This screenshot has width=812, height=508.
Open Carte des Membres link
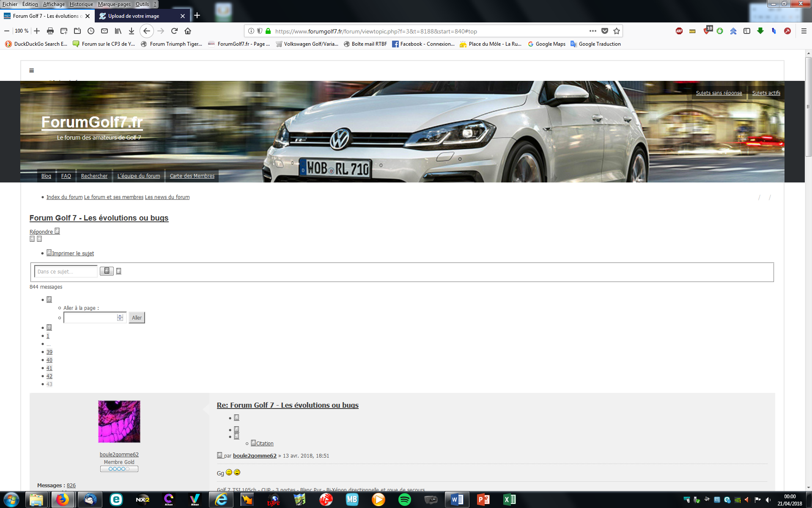point(192,176)
